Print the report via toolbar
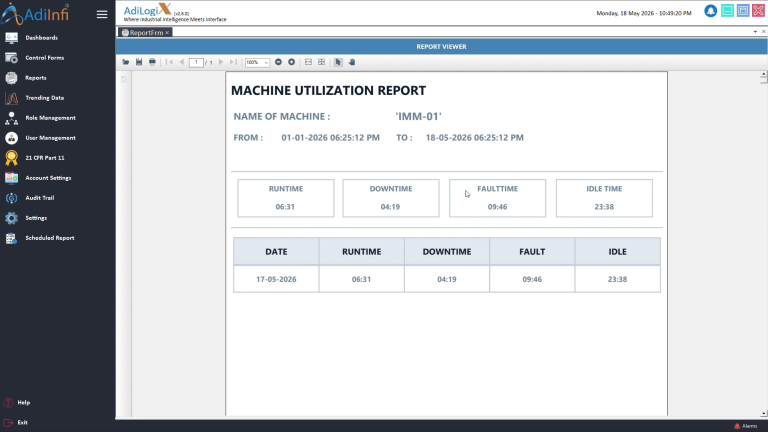Viewport: 768px width, 432px height. (152, 62)
